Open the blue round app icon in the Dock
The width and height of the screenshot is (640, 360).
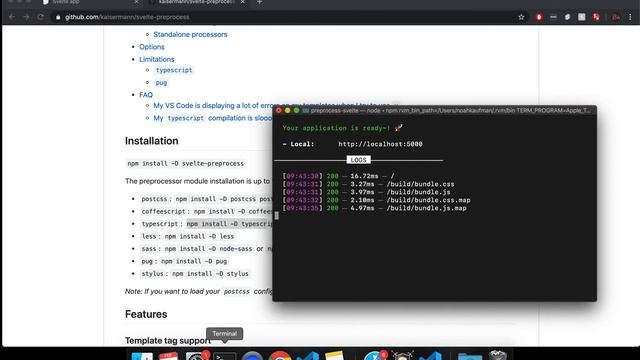252,356
